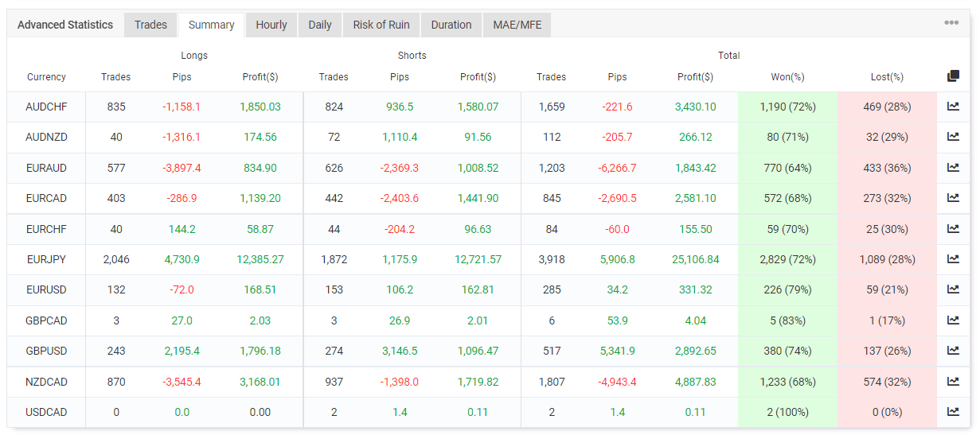The height and width of the screenshot is (435, 980).
Task: Click AUDNZD shorts pips 1,110.4
Action: point(400,137)
